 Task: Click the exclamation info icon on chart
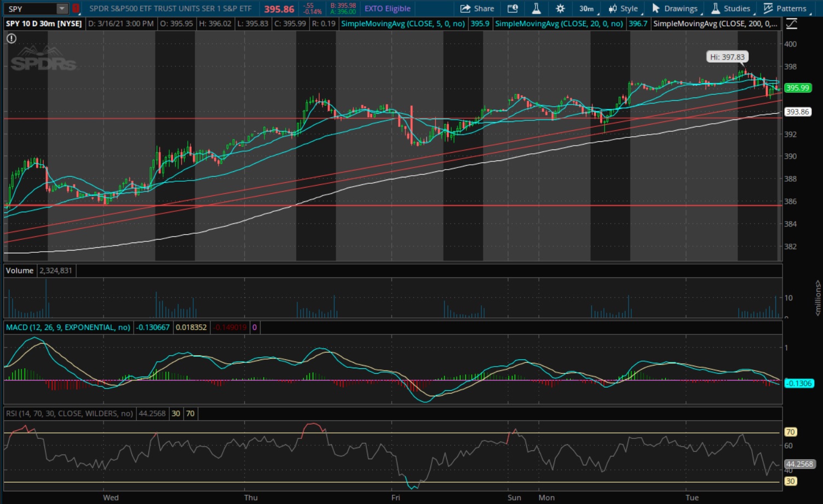tap(11, 38)
